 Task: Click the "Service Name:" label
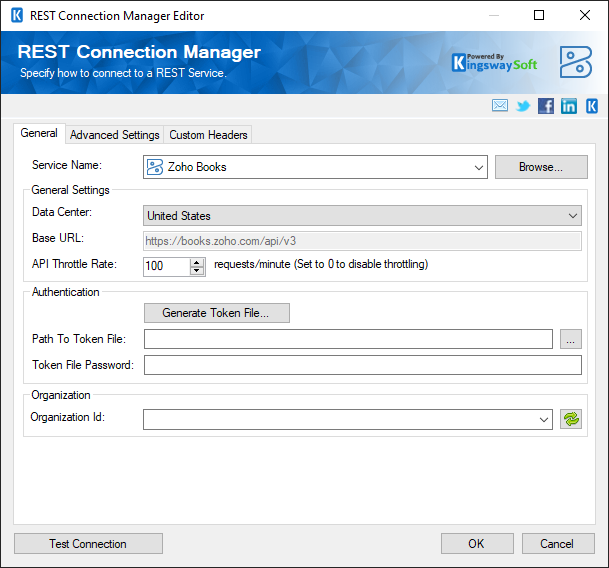67,165
